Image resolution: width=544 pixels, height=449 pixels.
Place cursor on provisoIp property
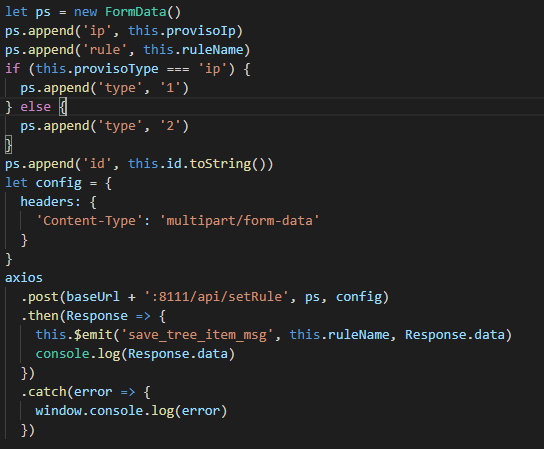[201, 31]
